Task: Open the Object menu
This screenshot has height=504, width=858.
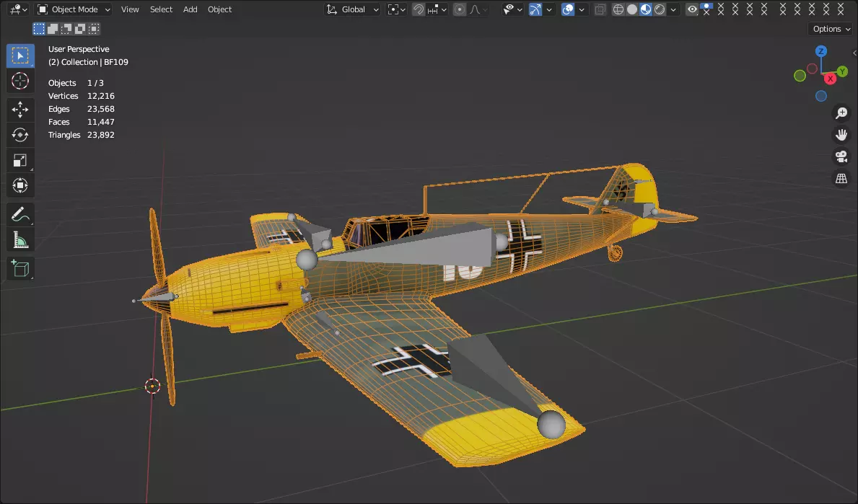Action: (x=219, y=9)
